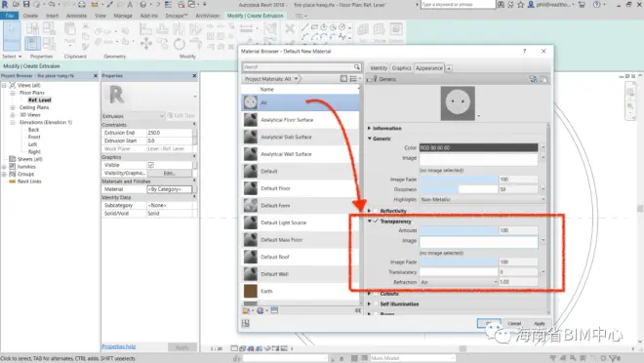Click the Apply button in Material Browser
Image resolution: width=644 pixels, height=363 pixels.
pos(540,324)
